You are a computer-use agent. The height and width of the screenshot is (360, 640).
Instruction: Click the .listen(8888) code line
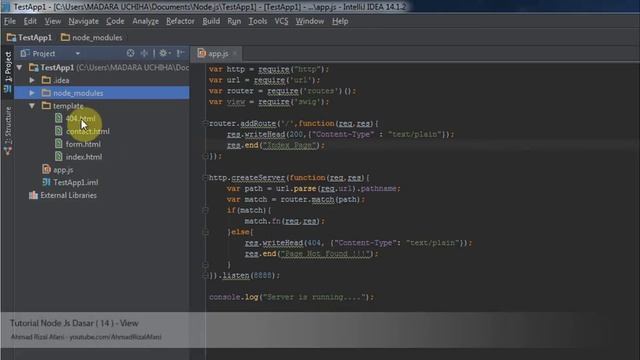[x=244, y=276]
